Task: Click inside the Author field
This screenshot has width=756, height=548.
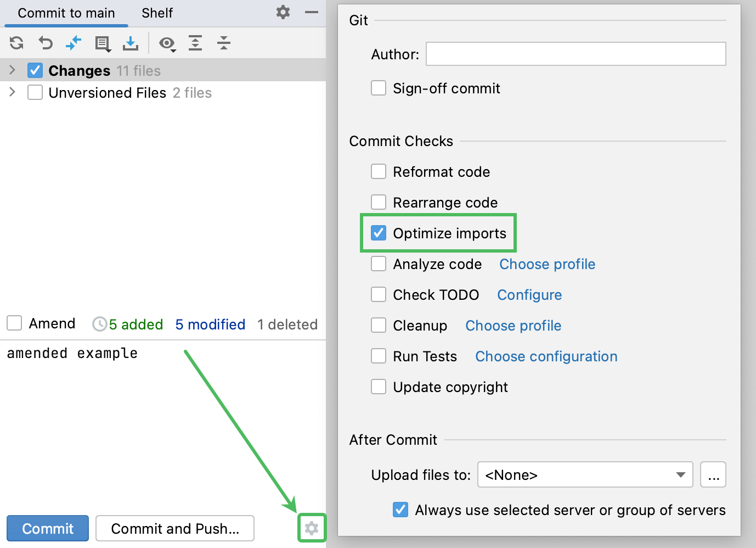Action: click(x=575, y=54)
